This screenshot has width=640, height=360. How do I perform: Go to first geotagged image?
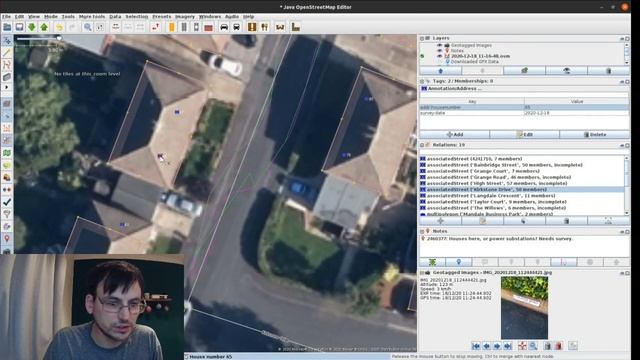[476, 346]
